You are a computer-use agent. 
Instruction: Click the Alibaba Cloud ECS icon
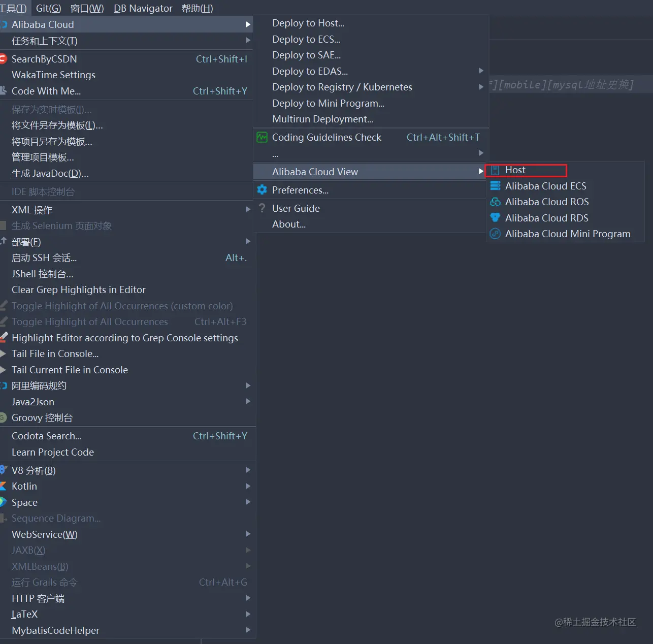pos(495,186)
